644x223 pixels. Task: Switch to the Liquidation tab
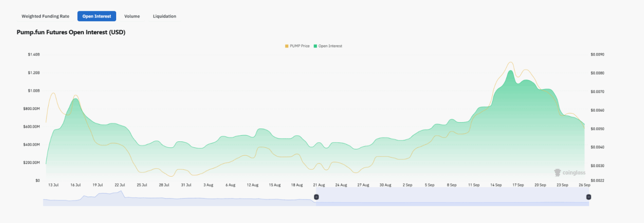(x=164, y=16)
